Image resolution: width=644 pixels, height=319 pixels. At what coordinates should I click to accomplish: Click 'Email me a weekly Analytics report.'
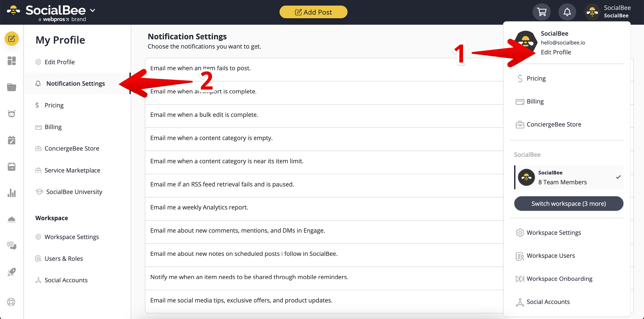point(199,208)
